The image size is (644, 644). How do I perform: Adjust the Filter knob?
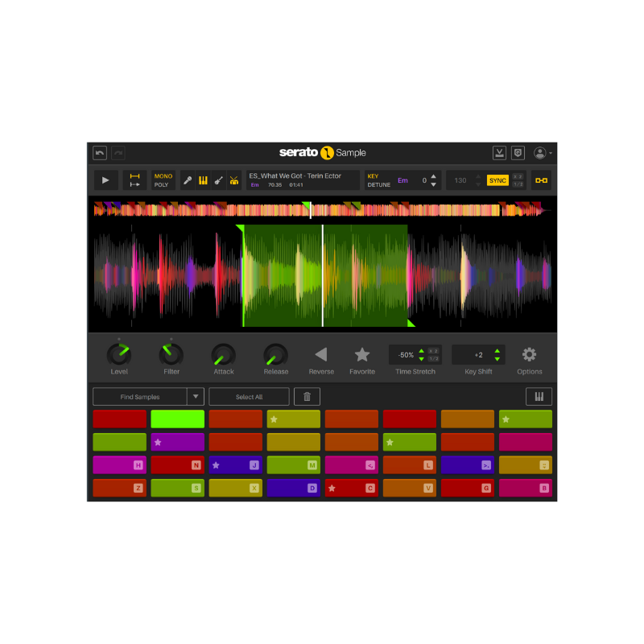pos(171,354)
